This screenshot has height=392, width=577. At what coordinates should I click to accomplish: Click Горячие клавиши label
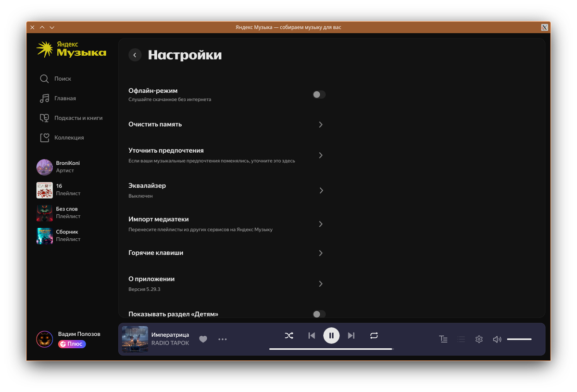pos(156,253)
